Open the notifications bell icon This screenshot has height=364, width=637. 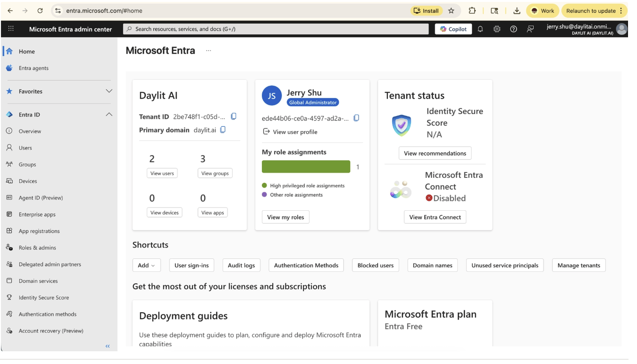pos(480,29)
